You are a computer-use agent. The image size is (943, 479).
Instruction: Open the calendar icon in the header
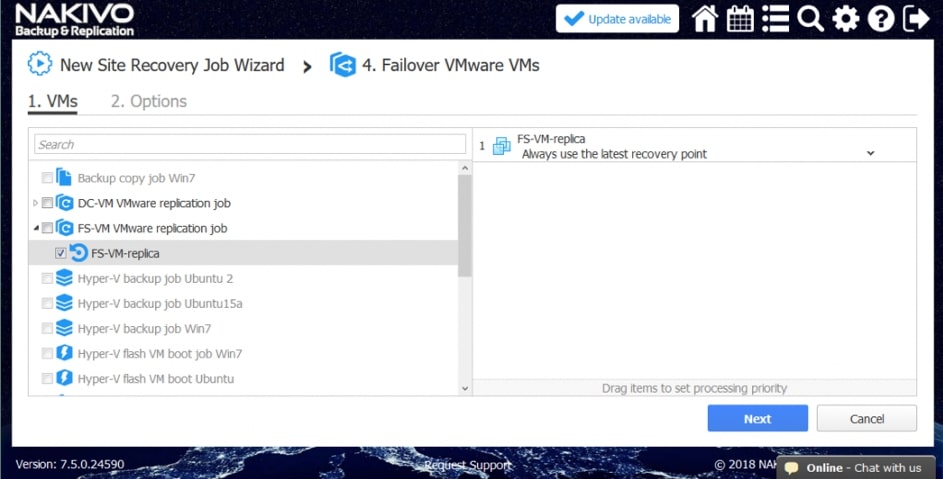(740, 19)
